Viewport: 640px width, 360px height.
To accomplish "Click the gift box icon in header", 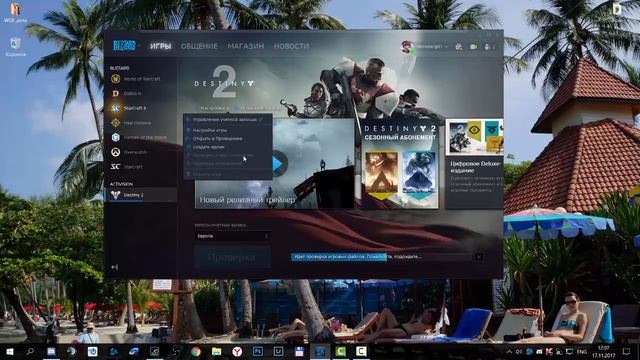I will point(459,47).
